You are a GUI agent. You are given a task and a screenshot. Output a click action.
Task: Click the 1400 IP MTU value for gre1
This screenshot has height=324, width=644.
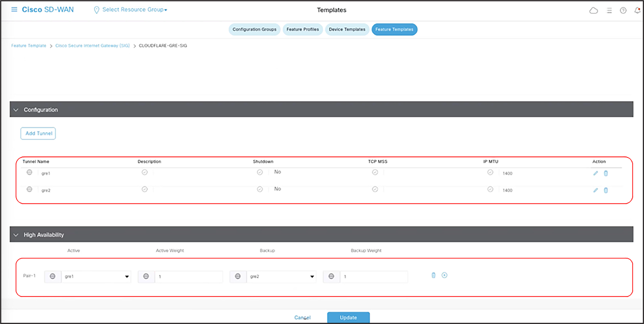click(508, 173)
